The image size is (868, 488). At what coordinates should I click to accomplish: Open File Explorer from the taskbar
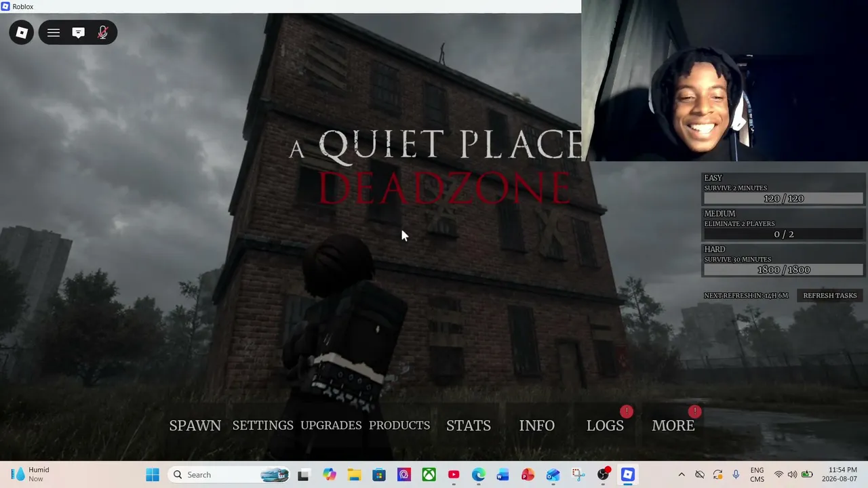354,475
